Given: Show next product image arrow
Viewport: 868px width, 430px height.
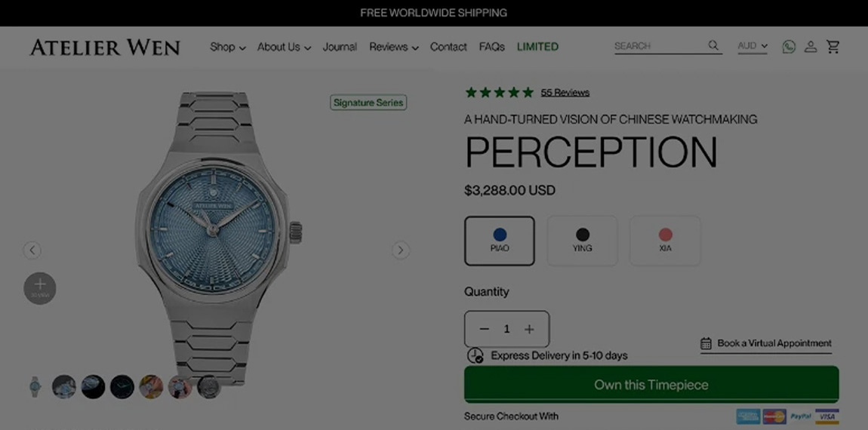Looking at the screenshot, I should (x=401, y=250).
